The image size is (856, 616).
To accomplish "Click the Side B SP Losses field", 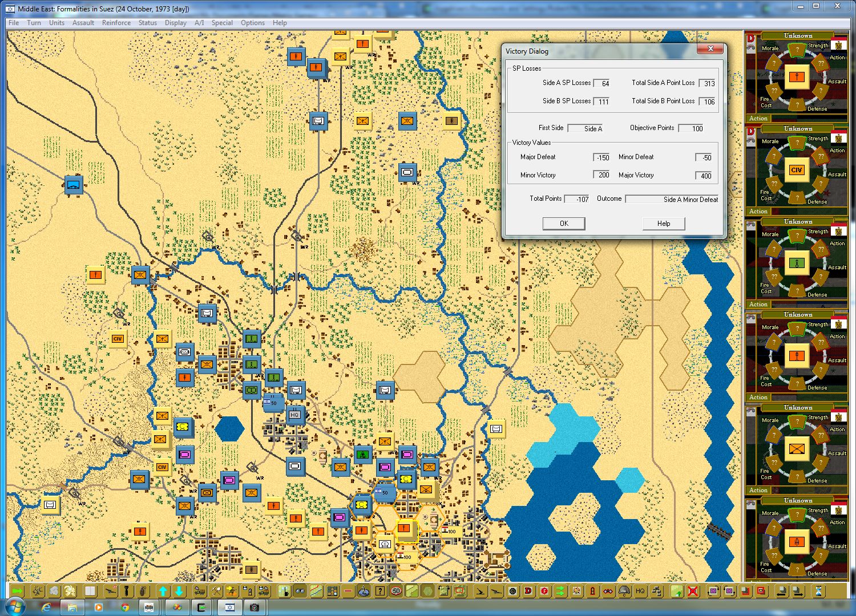I will pos(601,102).
